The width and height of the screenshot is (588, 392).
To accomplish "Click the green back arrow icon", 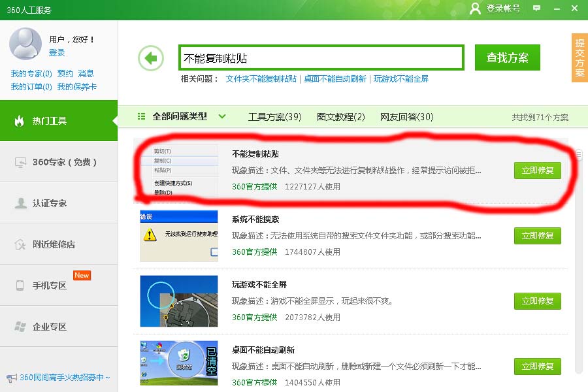I will pyautogui.click(x=150, y=57).
